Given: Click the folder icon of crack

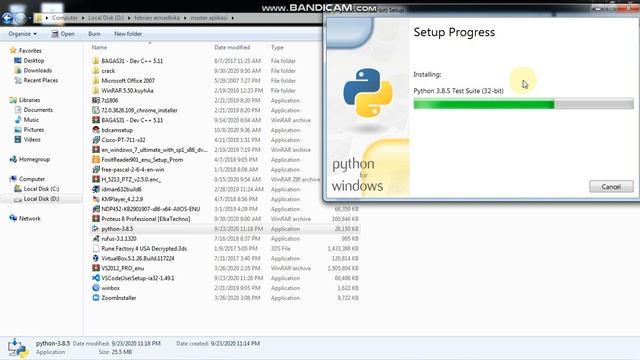Looking at the screenshot, I should [96, 71].
